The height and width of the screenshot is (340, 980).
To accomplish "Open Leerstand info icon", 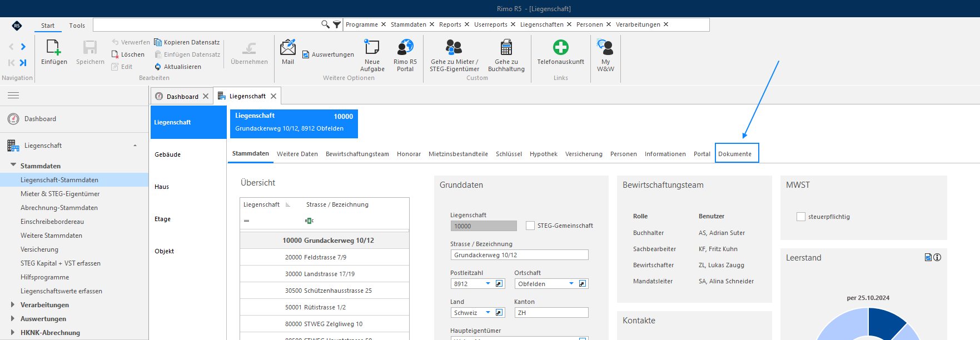I will pos(937,257).
